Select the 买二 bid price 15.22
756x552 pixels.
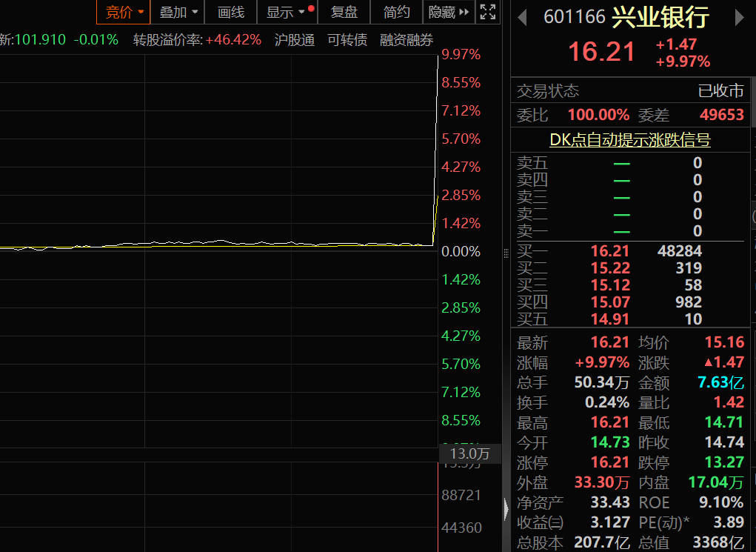pos(610,267)
